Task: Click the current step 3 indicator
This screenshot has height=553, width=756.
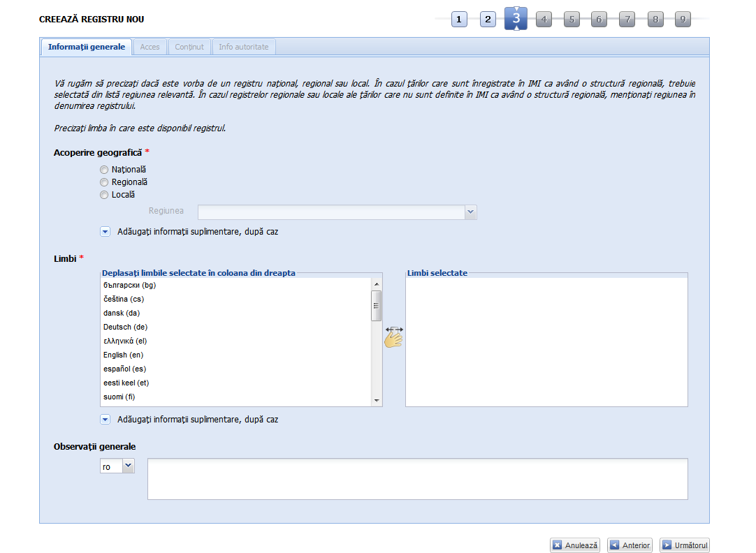Action: coord(516,19)
